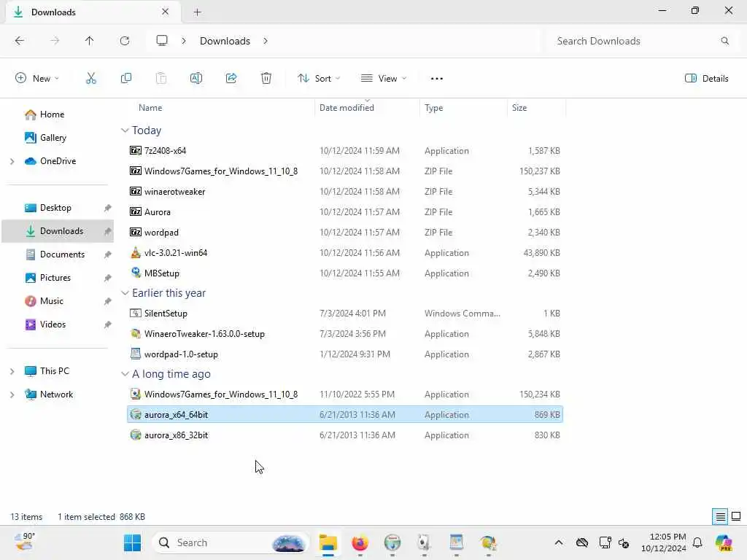747x560 pixels.
Task: Open Home in the navigation pane
Action: click(52, 114)
